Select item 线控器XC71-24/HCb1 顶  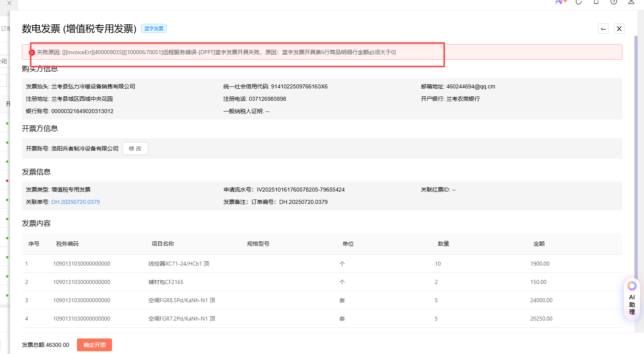coord(179,264)
